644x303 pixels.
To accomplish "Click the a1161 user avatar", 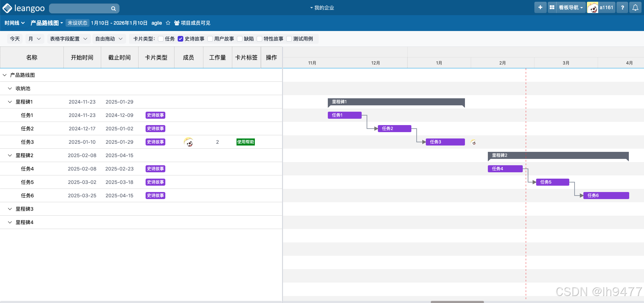I will pyautogui.click(x=593, y=7).
